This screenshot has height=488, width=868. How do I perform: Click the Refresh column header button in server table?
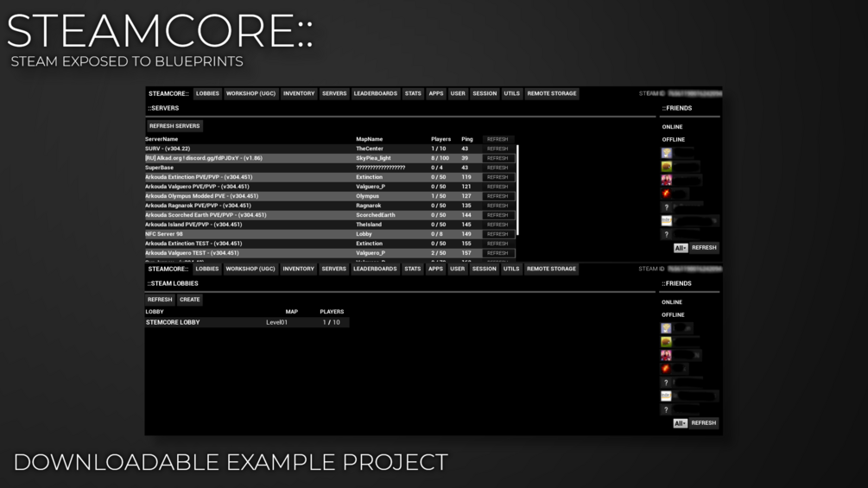497,139
